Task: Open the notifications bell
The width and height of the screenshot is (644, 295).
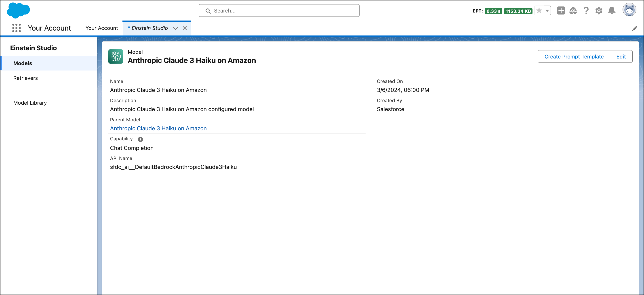Action: (612, 11)
